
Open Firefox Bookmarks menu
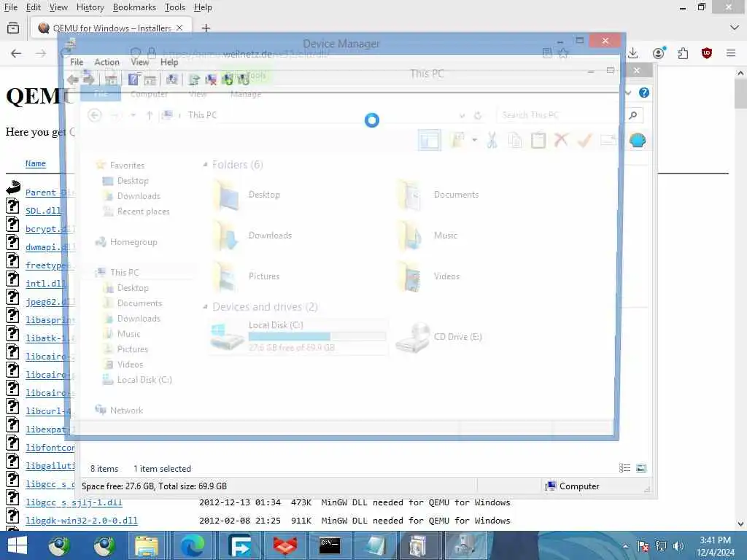point(134,7)
